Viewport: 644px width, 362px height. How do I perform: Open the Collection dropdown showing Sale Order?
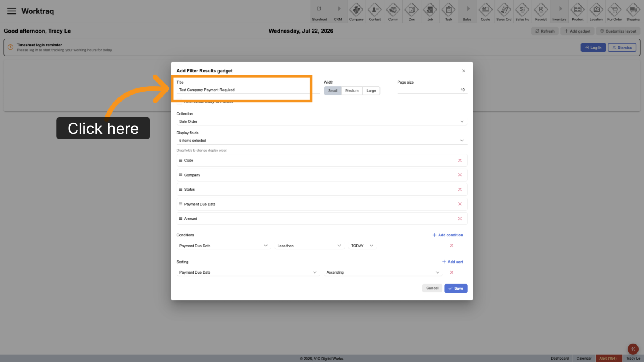[322, 121]
